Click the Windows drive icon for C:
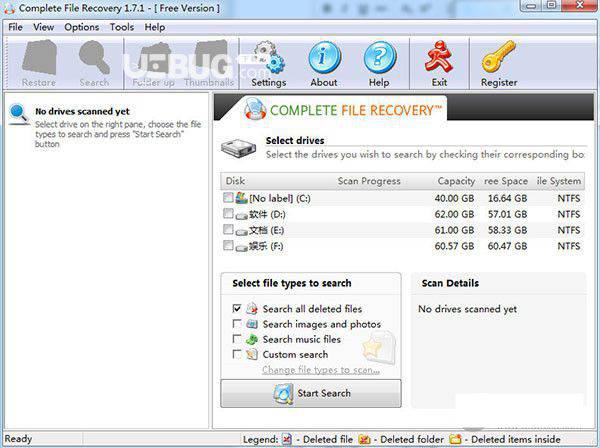Viewport: 600px width, 448px height. point(241,198)
